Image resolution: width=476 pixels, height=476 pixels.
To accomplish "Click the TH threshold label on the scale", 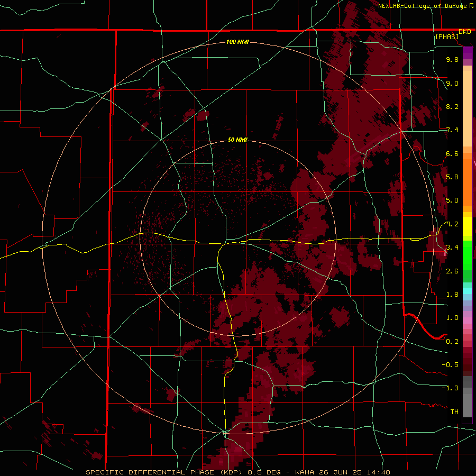I will [454, 411].
